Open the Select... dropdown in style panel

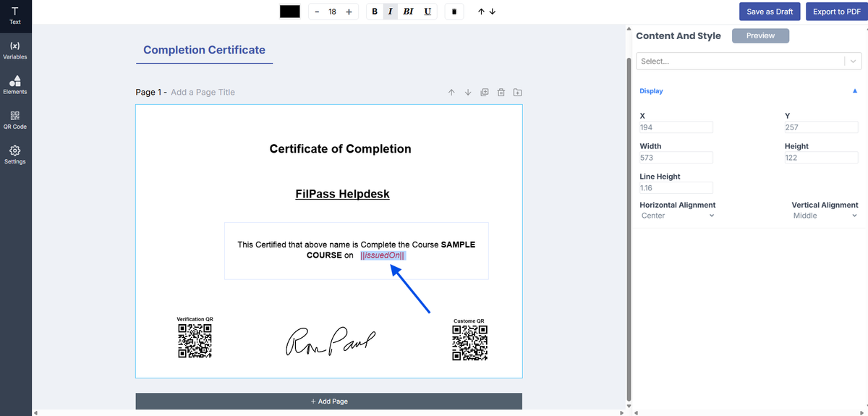click(x=749, y=61)
